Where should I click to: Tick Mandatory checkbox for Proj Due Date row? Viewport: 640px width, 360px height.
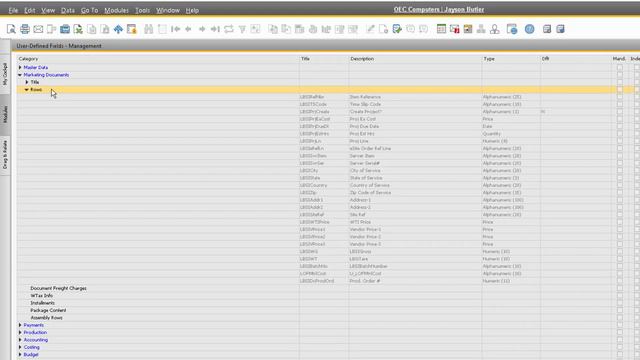coord(620,126)
